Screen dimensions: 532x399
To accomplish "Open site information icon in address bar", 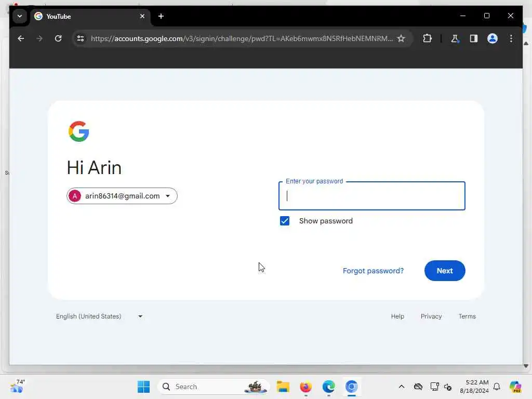I will point(81,38).
